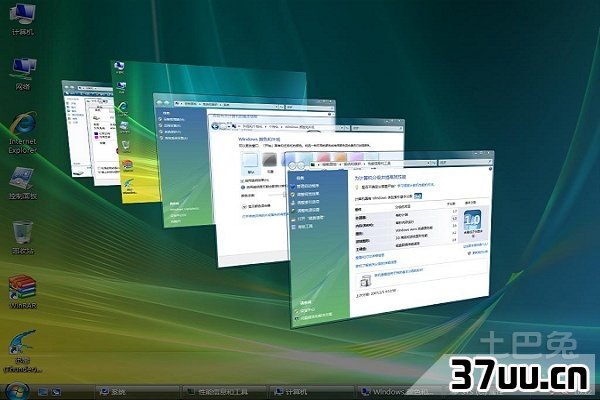Switch to 系统 taskbar button

pyautogui.click(x=137, y=392)
